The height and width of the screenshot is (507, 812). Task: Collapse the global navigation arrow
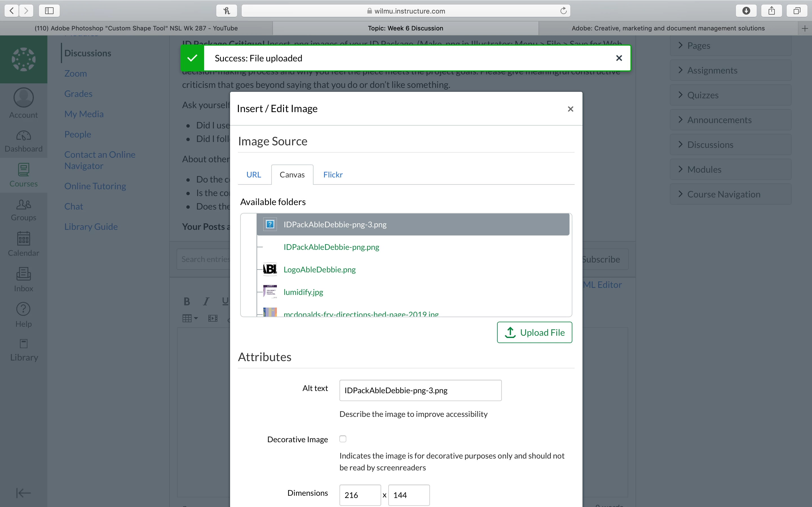(23, 493)
